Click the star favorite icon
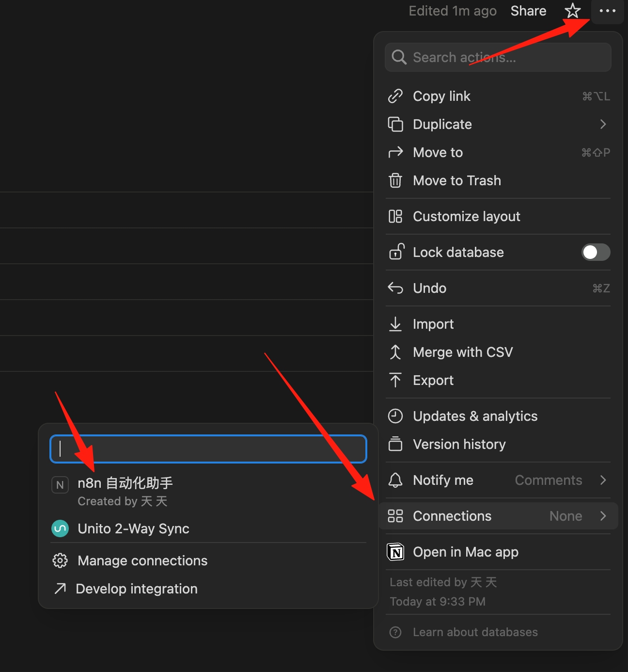Viewport: 628px width, 672px height. pos(573,11)
